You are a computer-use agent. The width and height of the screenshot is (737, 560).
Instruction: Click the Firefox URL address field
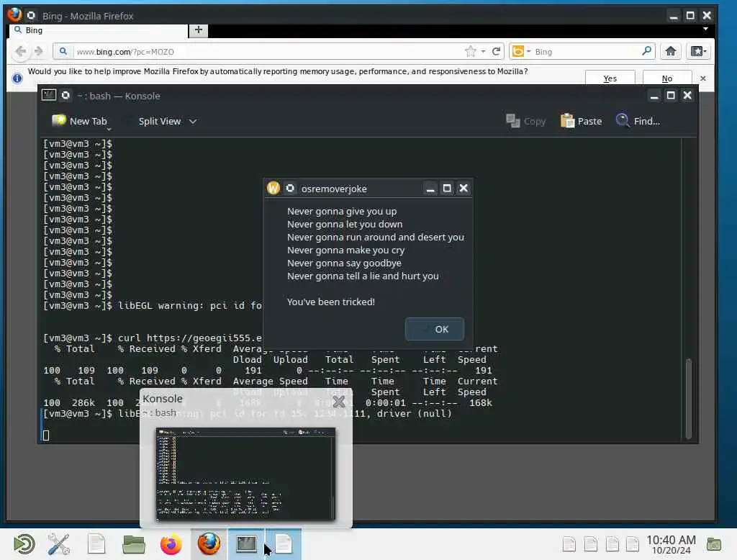point(268,52)
